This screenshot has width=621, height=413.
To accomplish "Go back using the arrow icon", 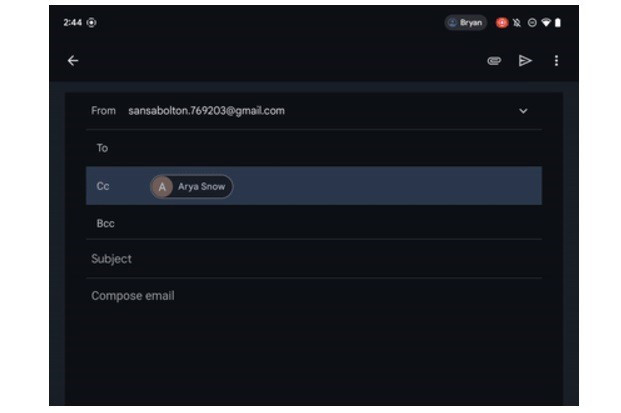I will 73,61.
